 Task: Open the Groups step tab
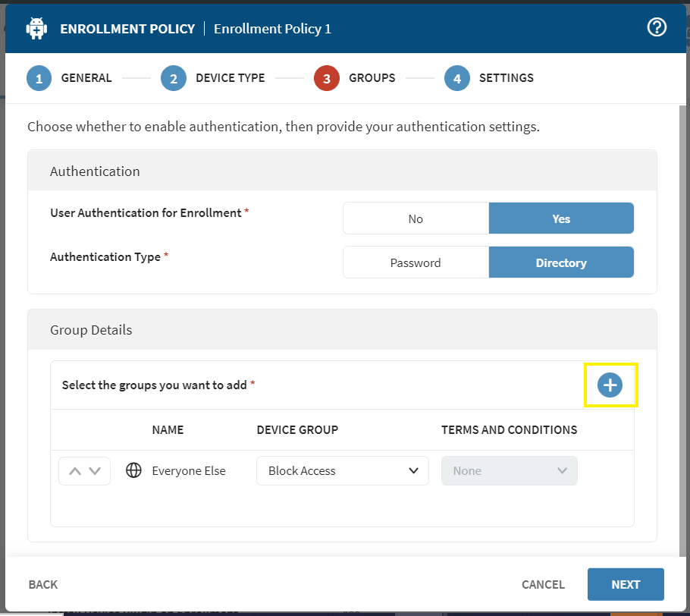point(372,78)
